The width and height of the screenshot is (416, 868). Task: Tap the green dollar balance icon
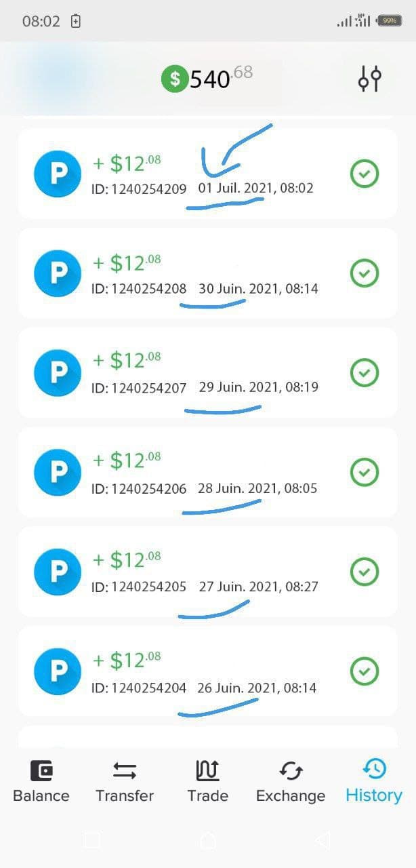pos(175,79)
